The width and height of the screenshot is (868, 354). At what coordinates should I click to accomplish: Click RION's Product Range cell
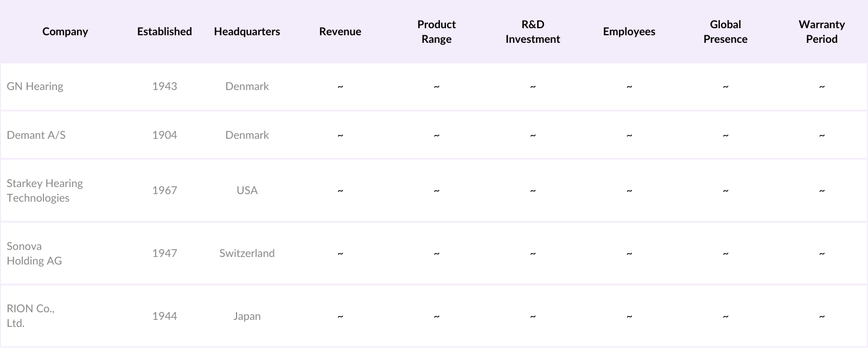[437, 316]
